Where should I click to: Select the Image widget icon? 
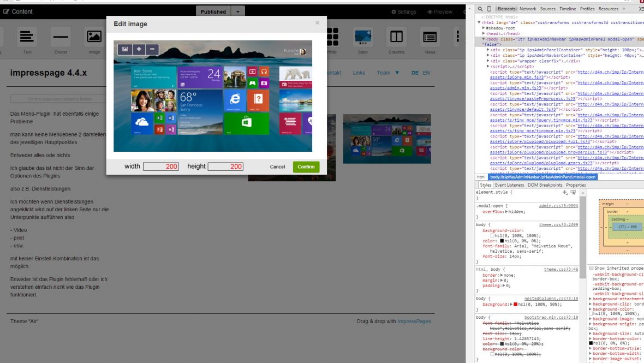(94, 36)
